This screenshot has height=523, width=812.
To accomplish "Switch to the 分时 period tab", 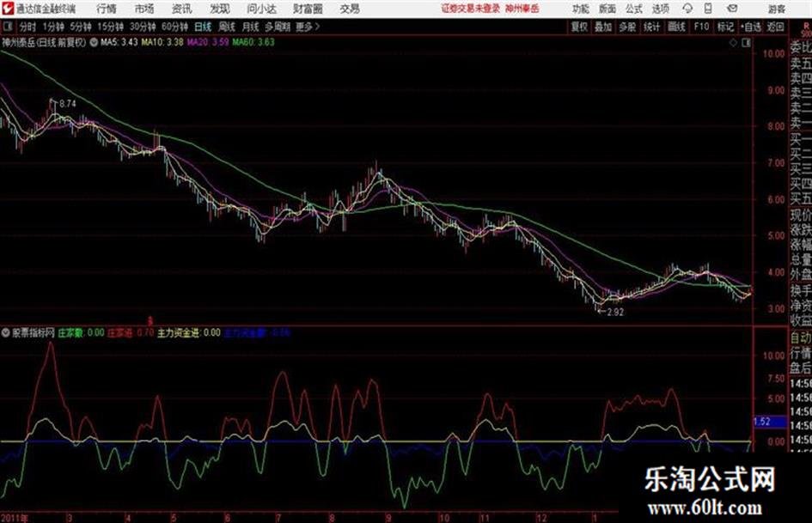I will pyautogui.click(x=27, y=27).
